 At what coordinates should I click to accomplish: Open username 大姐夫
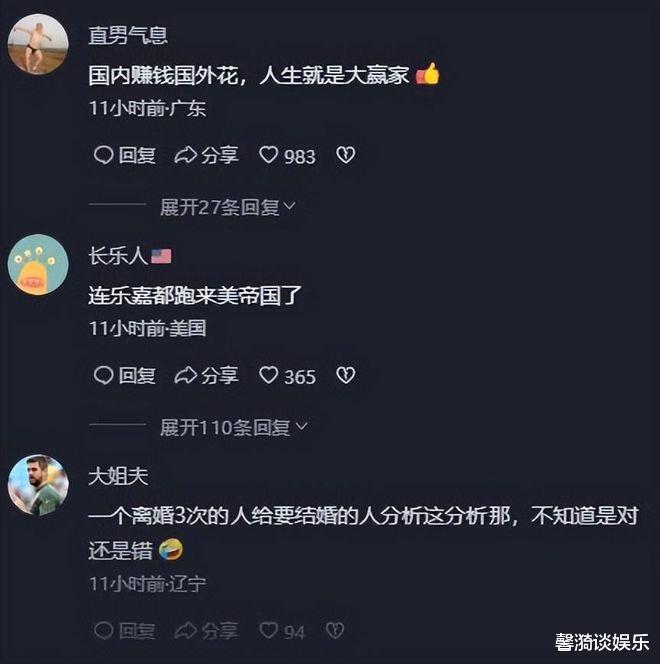(x=118, y=476)
